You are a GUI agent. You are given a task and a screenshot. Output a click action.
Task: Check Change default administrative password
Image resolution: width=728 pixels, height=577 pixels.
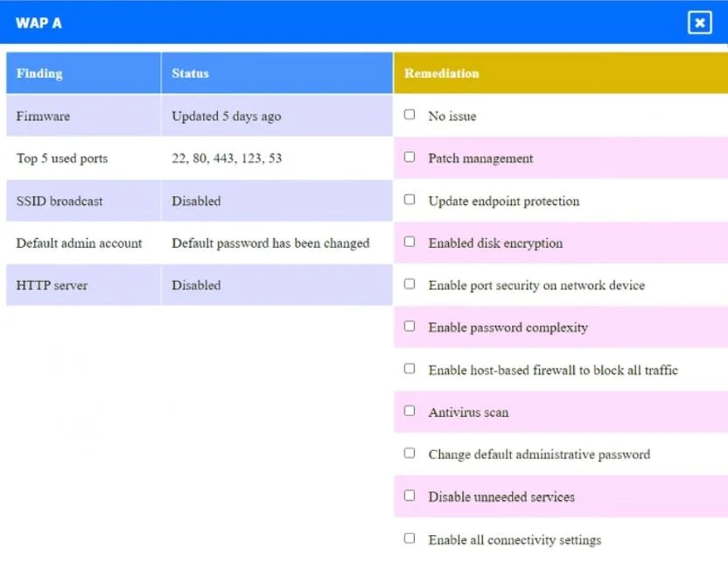coord(409,453)
